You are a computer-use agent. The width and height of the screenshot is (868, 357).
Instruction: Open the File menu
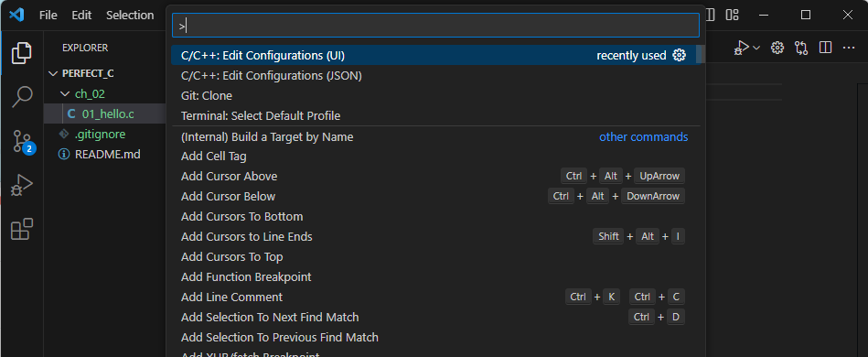[x=48, y=15]
